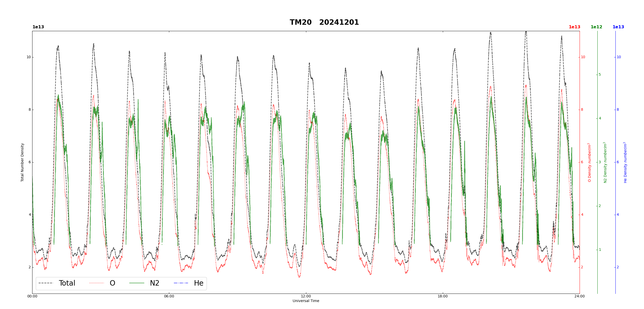
Task: Click the plot title TM20 20241201
Action: 324,22
